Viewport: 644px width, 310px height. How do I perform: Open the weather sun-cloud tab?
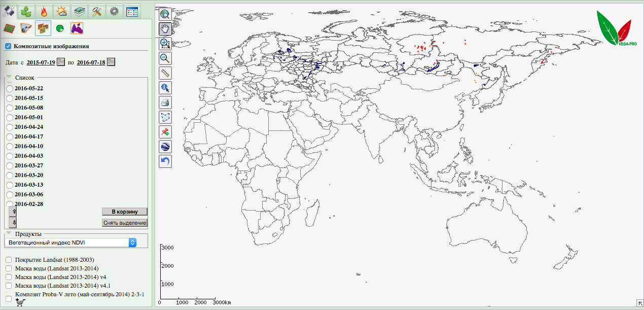pyautogui.click(x=61, y=11)
